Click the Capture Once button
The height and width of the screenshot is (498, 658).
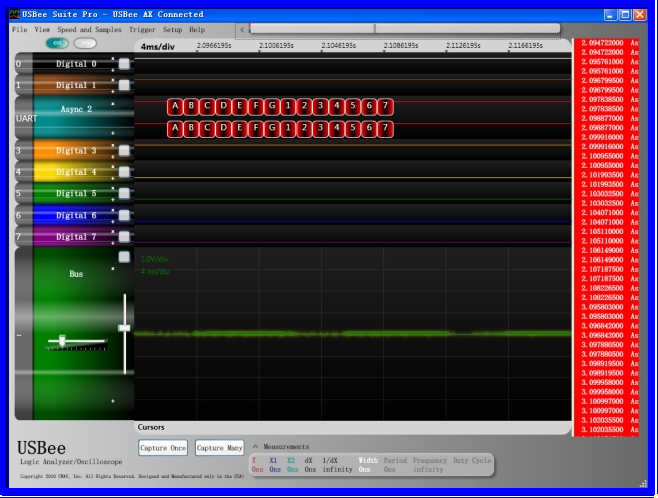[163, 448]
